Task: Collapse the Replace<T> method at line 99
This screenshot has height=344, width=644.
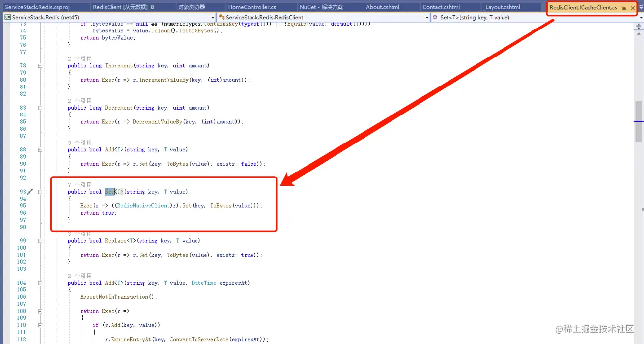Action: [40, 241]
